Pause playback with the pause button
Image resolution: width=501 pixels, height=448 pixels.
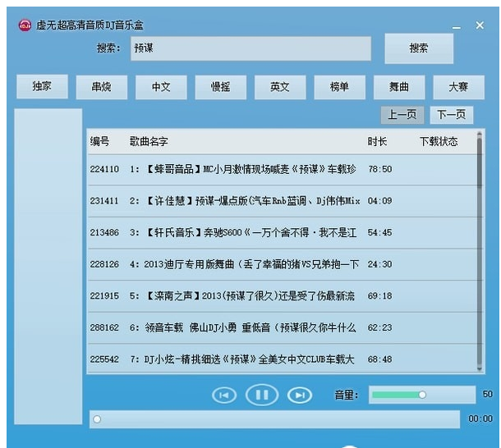pyautogui.click(x=262, y=395)
